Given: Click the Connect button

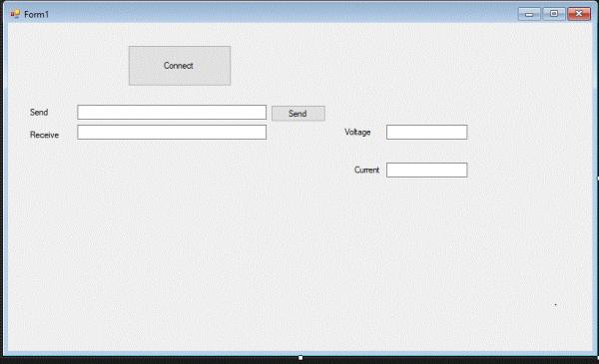Looking at the screenshot, I should click(180, 66).
